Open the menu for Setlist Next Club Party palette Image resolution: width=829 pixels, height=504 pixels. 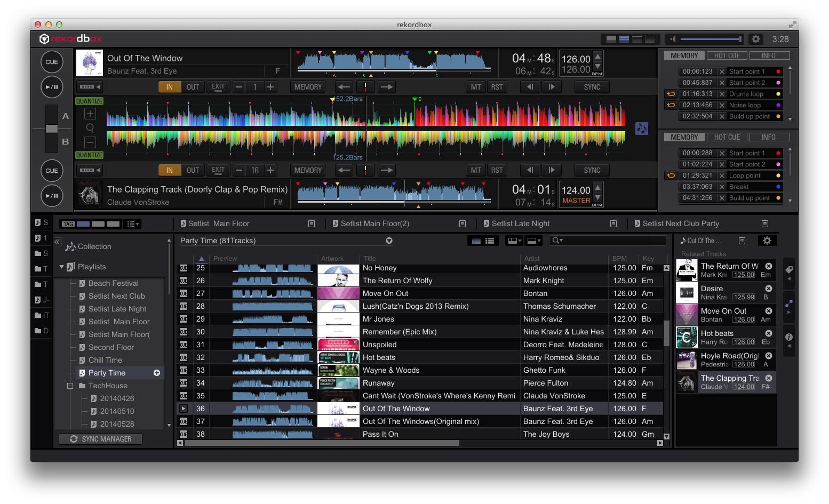765,224
